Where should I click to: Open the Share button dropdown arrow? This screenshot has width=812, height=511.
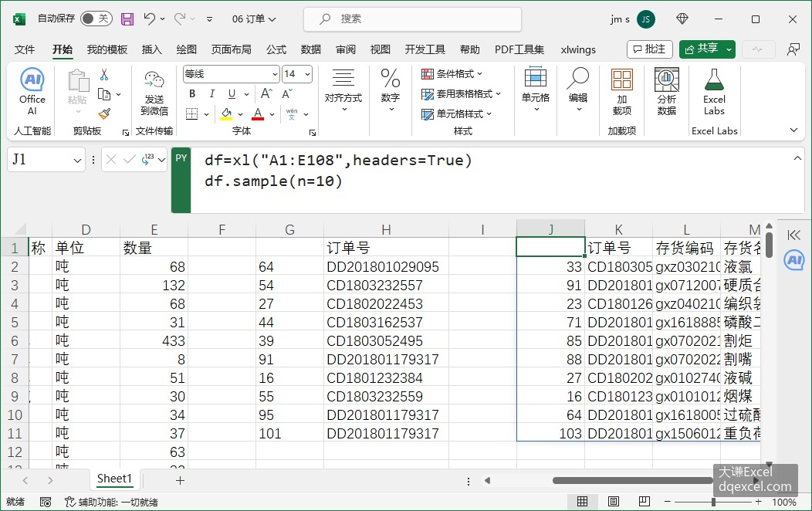pos(729,49)
